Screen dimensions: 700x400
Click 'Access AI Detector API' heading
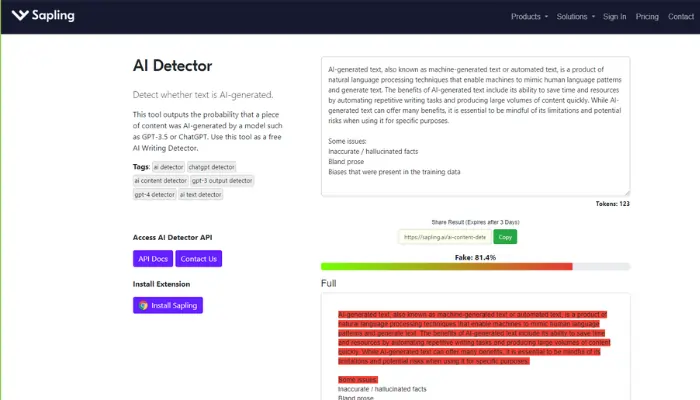click(x=172, y=238)
